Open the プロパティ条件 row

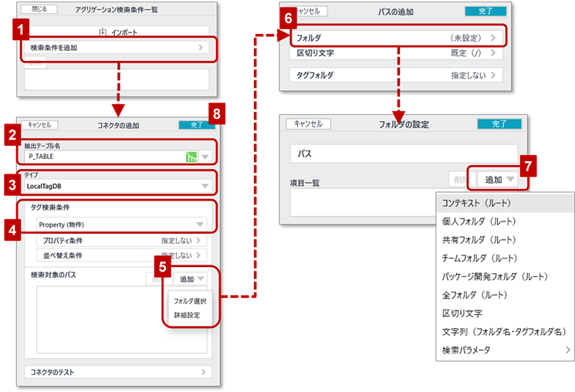(x=121, y=241)
